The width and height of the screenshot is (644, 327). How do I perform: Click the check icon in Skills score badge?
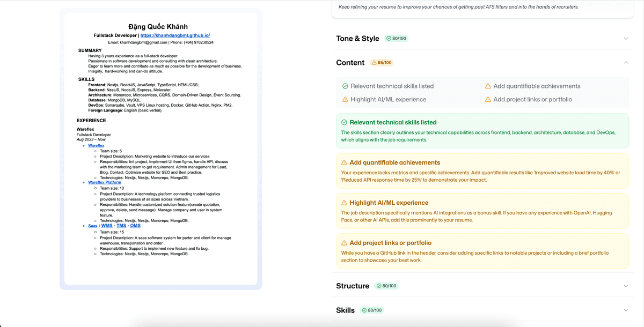coord(364,310)
